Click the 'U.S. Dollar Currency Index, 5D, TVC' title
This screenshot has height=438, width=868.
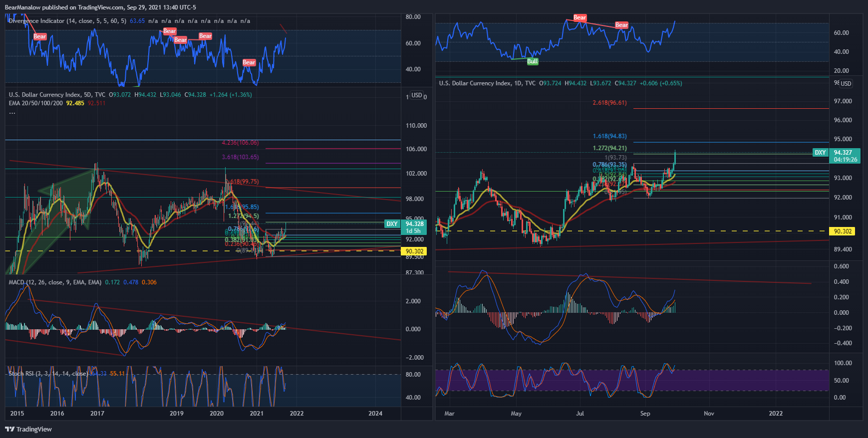coord(57,95)
